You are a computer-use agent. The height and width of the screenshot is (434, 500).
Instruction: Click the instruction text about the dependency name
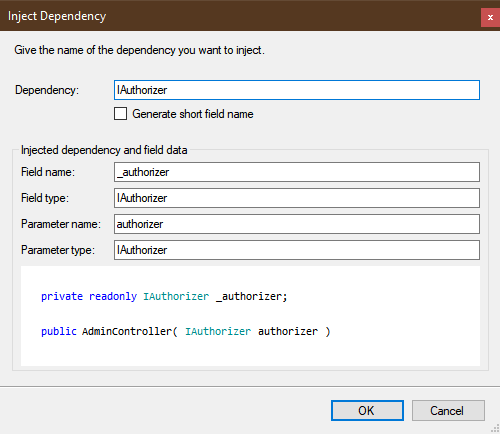pos(139,50)
